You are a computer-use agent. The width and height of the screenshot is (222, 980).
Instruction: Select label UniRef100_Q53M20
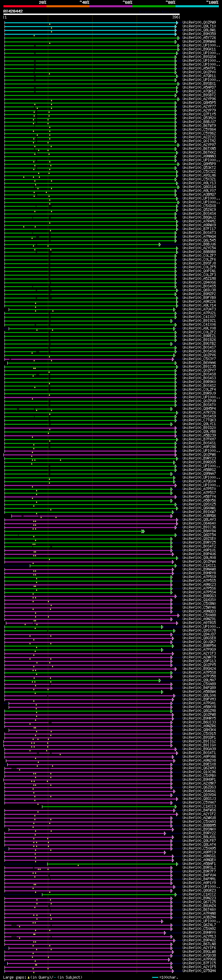[x=199, y=118]
